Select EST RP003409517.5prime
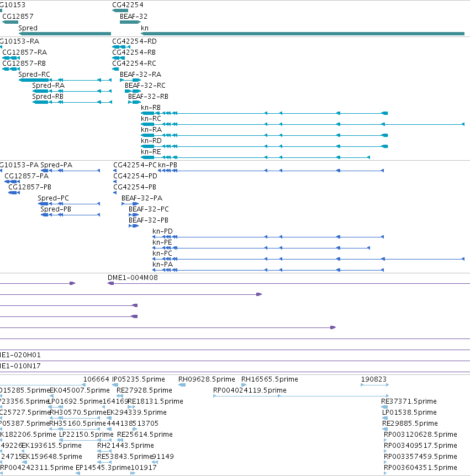This screenshot has height=476, width=470. [x=385, y=451]
